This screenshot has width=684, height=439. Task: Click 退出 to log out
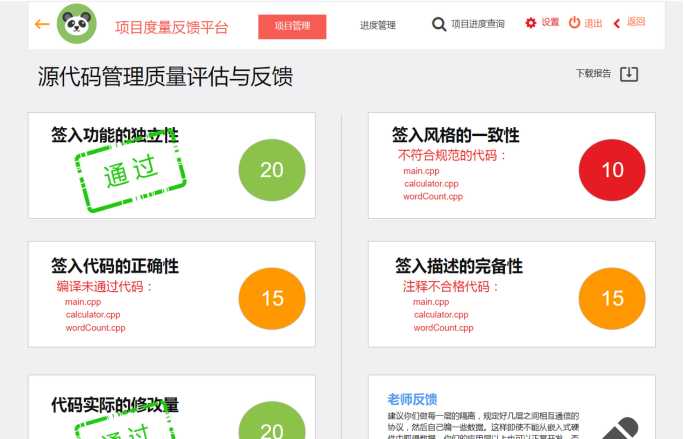pyautogui.click(x=593, y=23)
